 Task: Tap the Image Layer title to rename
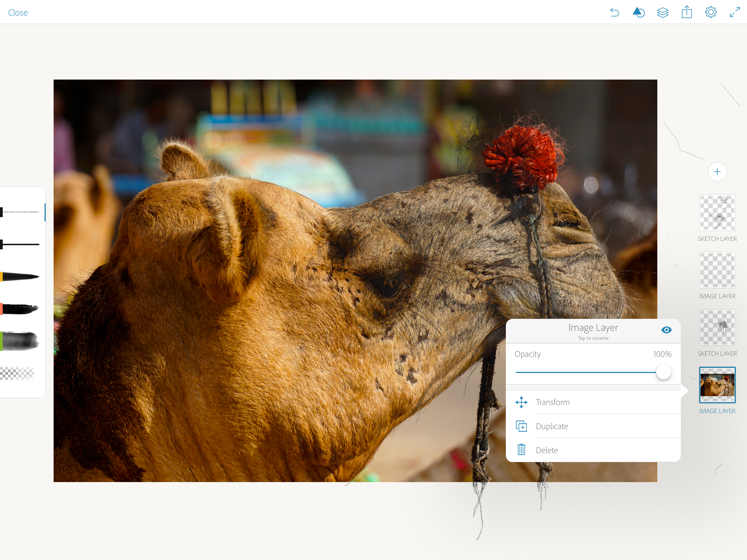point(593,328)
